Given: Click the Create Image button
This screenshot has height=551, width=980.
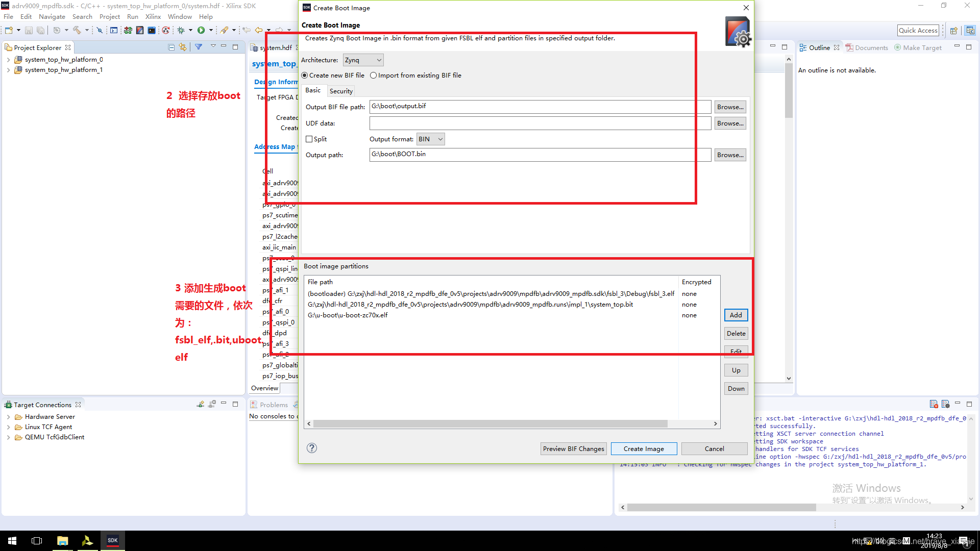Looking at the screenshot, I should click(x=643, y=449).
